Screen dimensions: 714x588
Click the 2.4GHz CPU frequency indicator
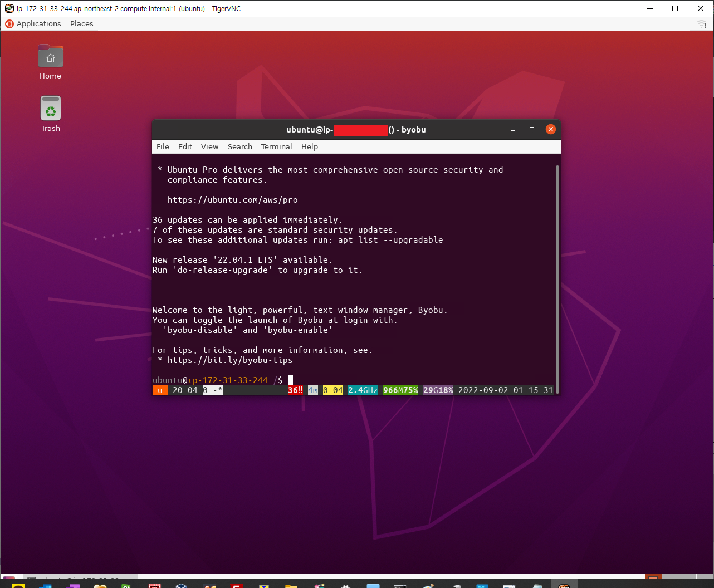(x=363, y=390)
